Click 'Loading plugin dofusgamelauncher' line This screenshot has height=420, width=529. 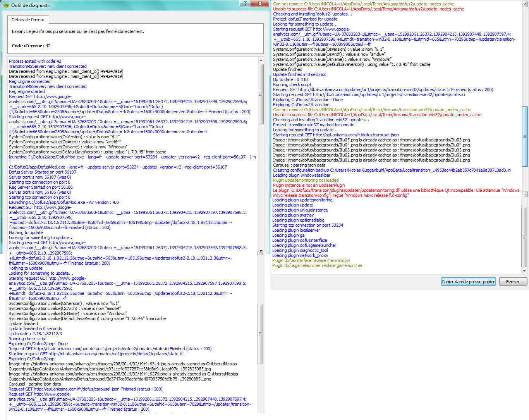pyautogui.click(x=304, y=245)
